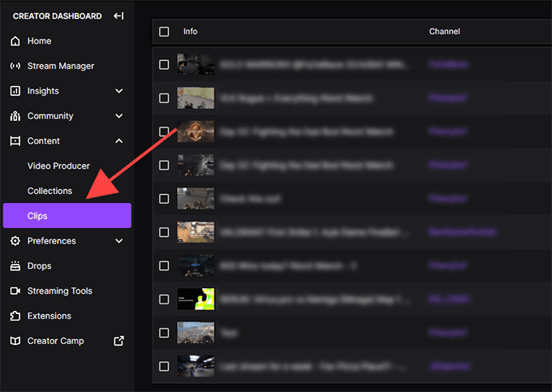Open the yellow-and-black clip thumbnail
The image size is (552, 392).
coord(196,299)
